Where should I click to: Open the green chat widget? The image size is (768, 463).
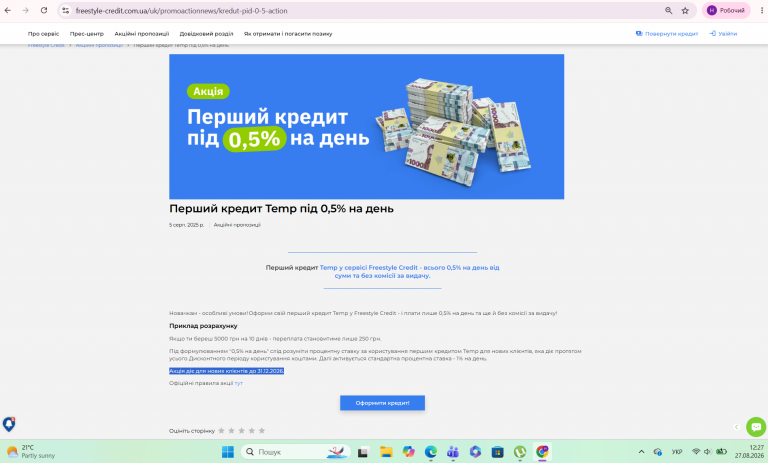pos(756,427)
